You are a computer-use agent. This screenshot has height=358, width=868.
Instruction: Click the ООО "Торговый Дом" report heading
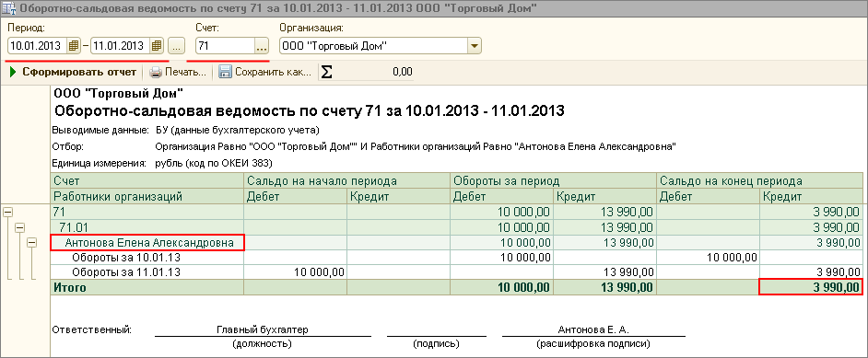pyautogui.click(x=119, y=92)
